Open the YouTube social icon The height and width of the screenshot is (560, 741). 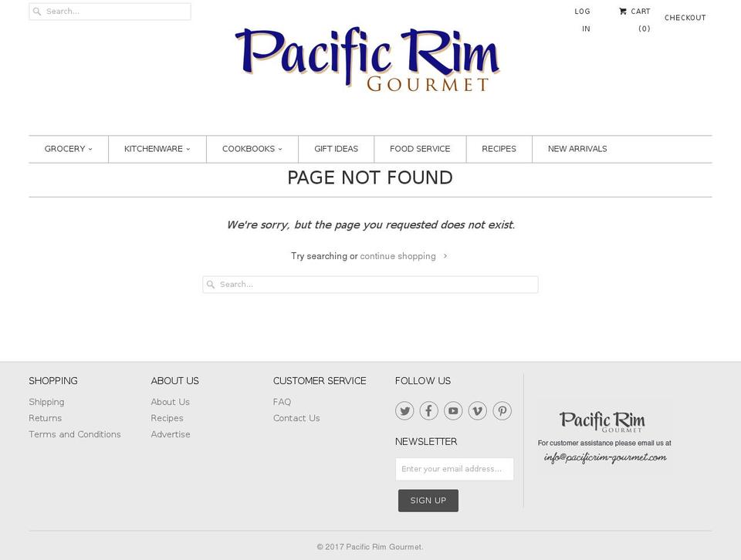pos(453,411)
